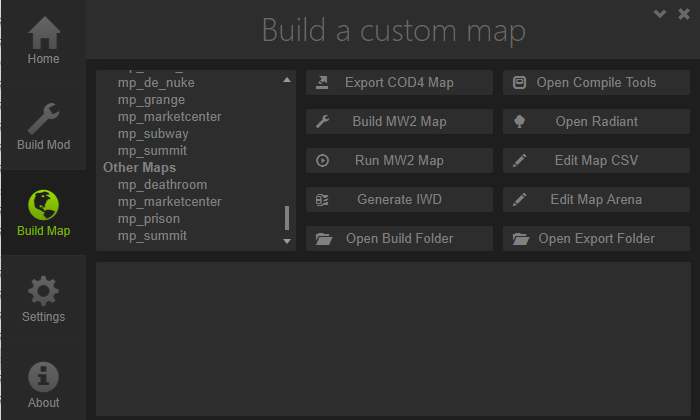Select mp_deathroom under Other Maps
Screen dimensions: 700x420
(x=162, y=185)
